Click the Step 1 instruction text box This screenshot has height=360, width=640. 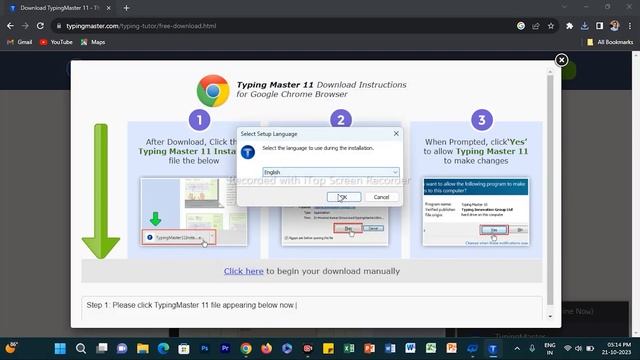pyautogui.click(x=312, y=308)
